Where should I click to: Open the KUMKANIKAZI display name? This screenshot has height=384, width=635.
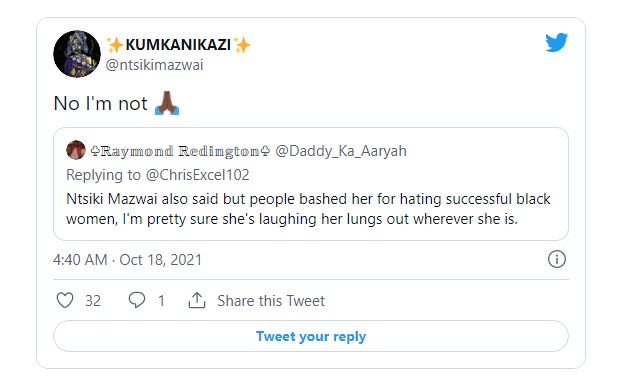[178, 45]
